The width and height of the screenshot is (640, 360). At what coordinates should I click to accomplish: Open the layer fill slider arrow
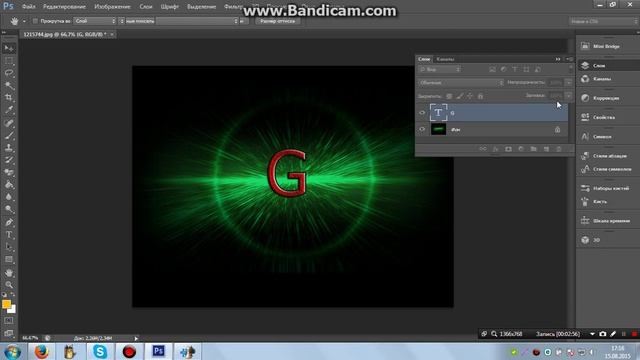[x=569, y=96]
